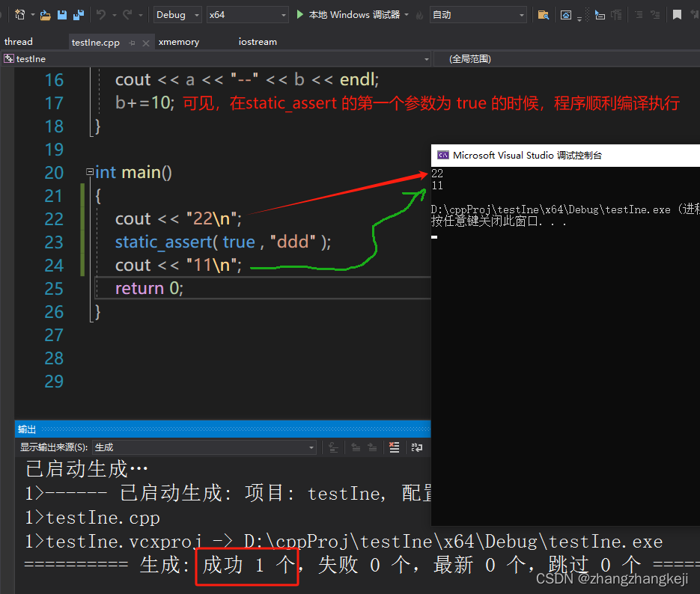Save the current file with the disk icon
The width and height of the screenshot is (700, 594).
tap(62, 15)
